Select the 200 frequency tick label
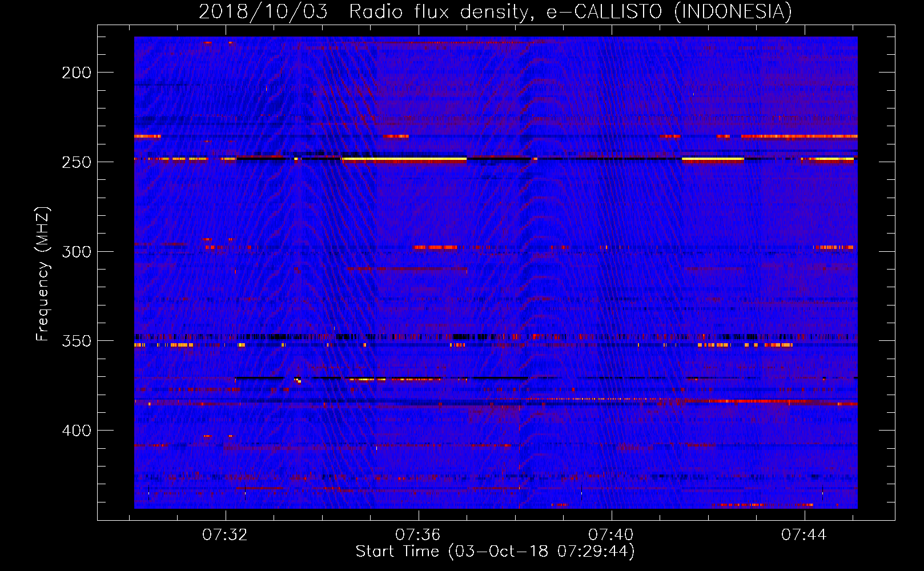 coord(77,73)
